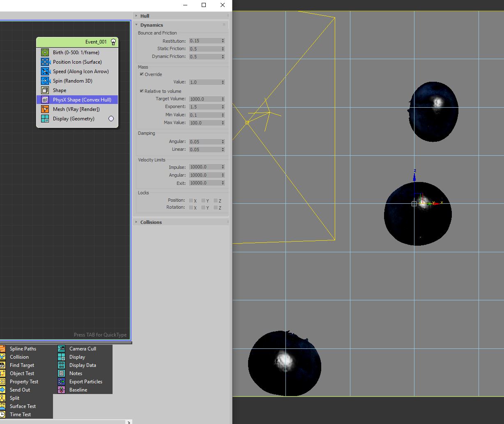This screenshot has width=504, height=424.
Task: Toggle the Relative to volume checkbox
Action: click(142, 91)
